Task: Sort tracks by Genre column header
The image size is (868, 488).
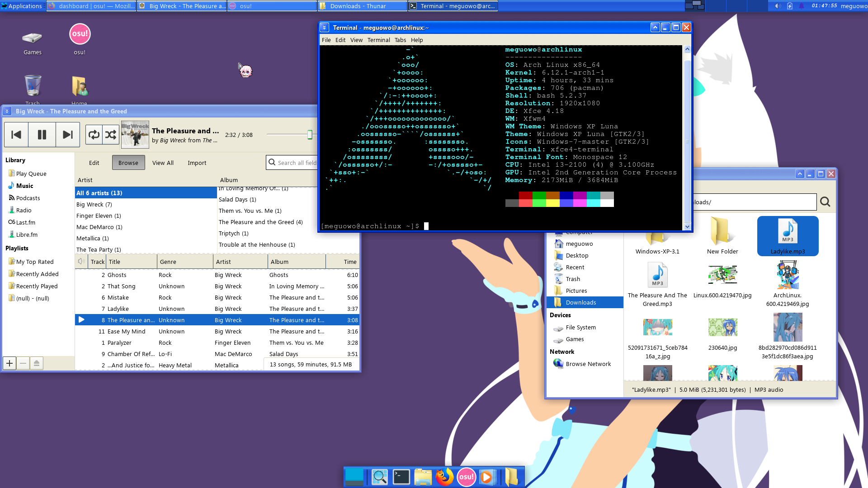Action: [x=185, y=262]
